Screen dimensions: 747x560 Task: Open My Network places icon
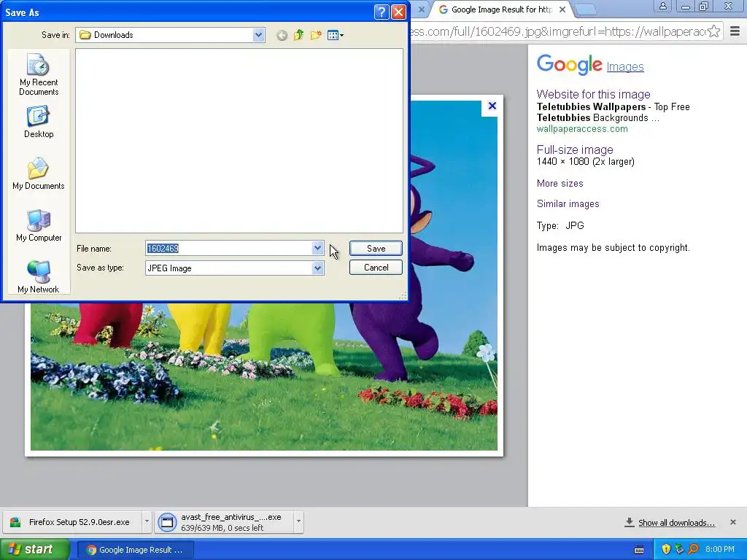pyautogui.click(x=39, y=276)
